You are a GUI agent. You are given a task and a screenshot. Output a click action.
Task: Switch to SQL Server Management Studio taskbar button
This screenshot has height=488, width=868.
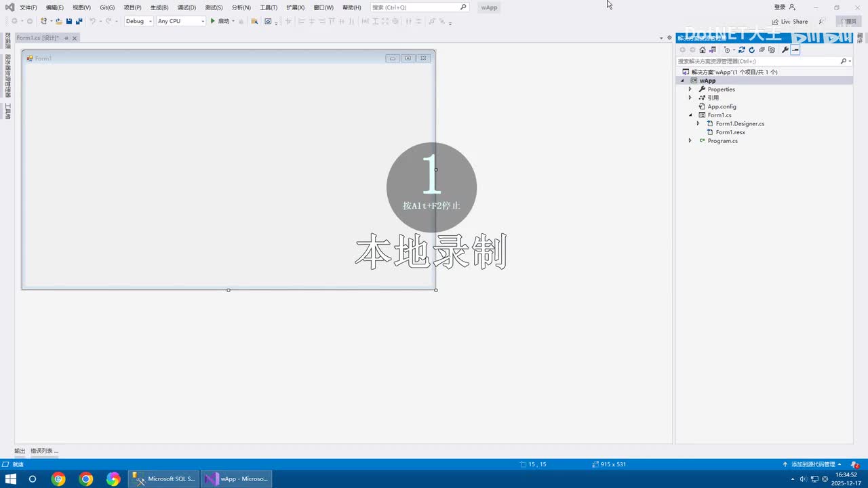163,479
